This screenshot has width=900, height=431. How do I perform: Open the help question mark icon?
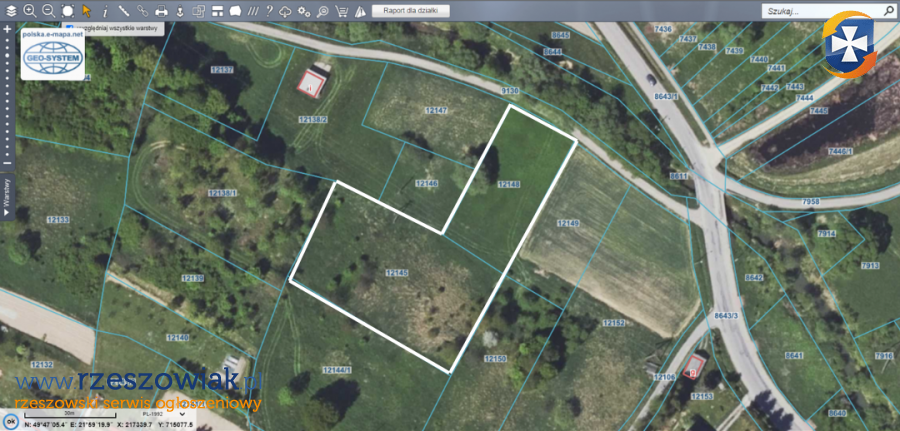(x=269, y=11)
